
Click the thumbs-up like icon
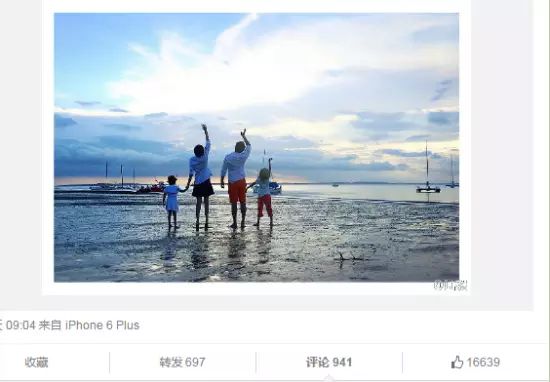pos(457,362)
